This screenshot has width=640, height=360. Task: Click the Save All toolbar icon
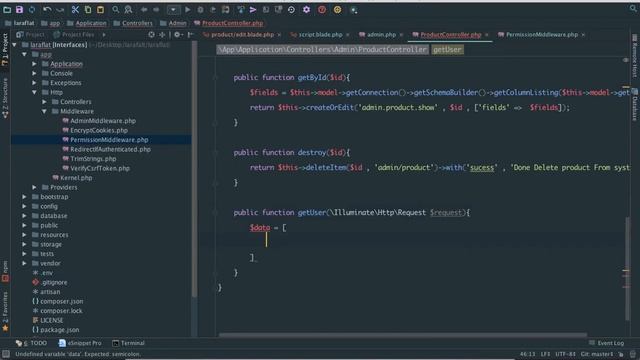pyautogui.click(x=19, y=9)
